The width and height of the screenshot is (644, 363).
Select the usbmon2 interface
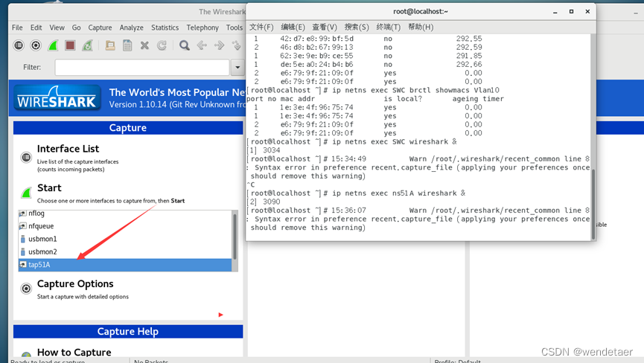[x=125, y=252]
